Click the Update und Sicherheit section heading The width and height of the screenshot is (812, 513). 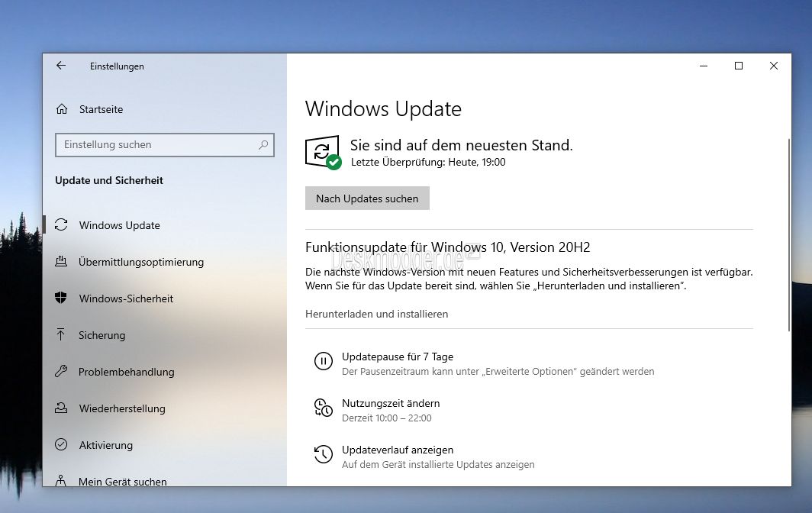tap(108, 180)
